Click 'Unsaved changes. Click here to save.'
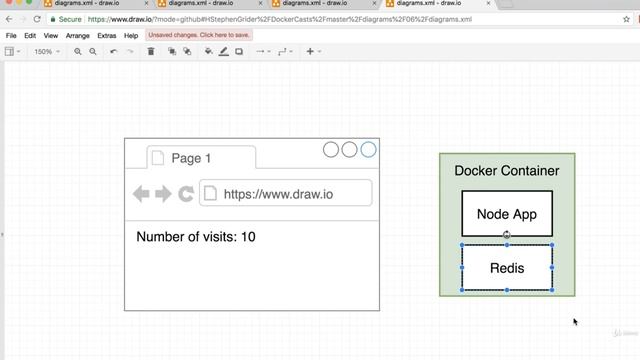Image resolution: width=640 pixels, height=360 pixels. point(199,35)
